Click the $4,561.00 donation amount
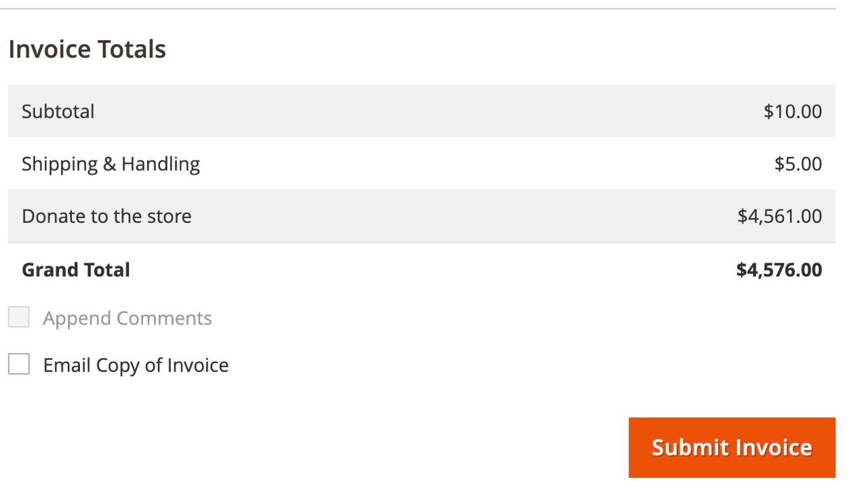Image resolution: width=868 pixels, height=494 pixels. [779, 216]
